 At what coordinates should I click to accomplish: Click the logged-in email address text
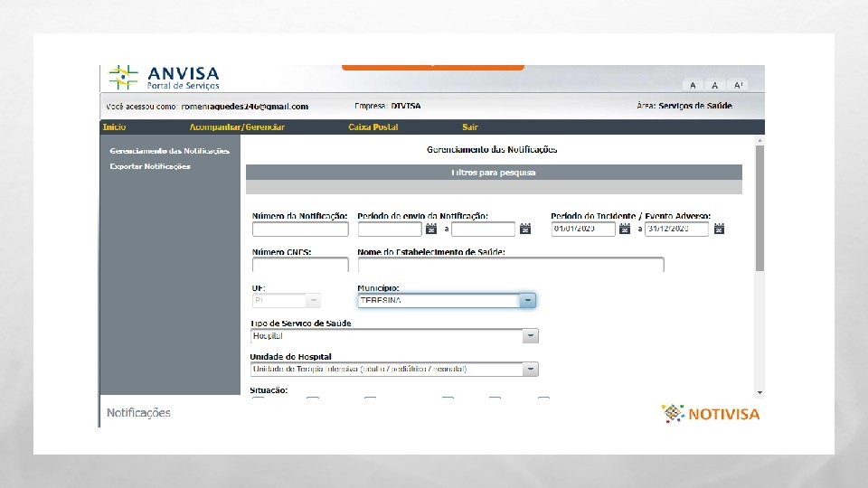(245, 107)
